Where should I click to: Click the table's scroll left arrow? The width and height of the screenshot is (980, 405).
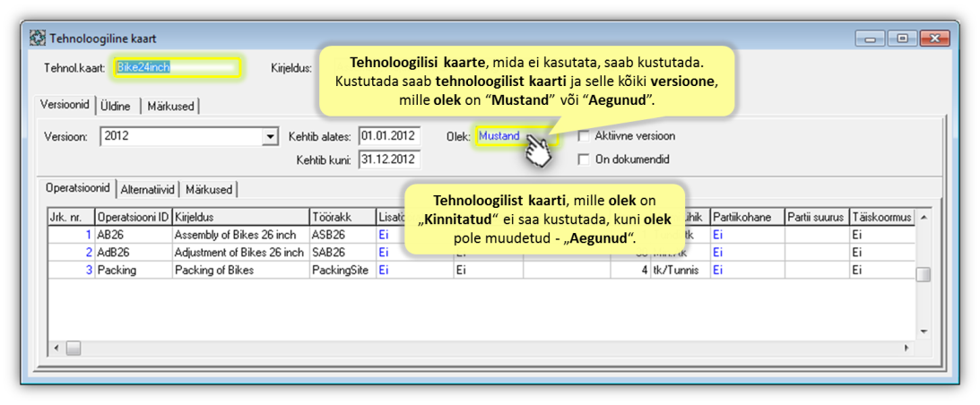pyautogui.click(x=55, y=348)
